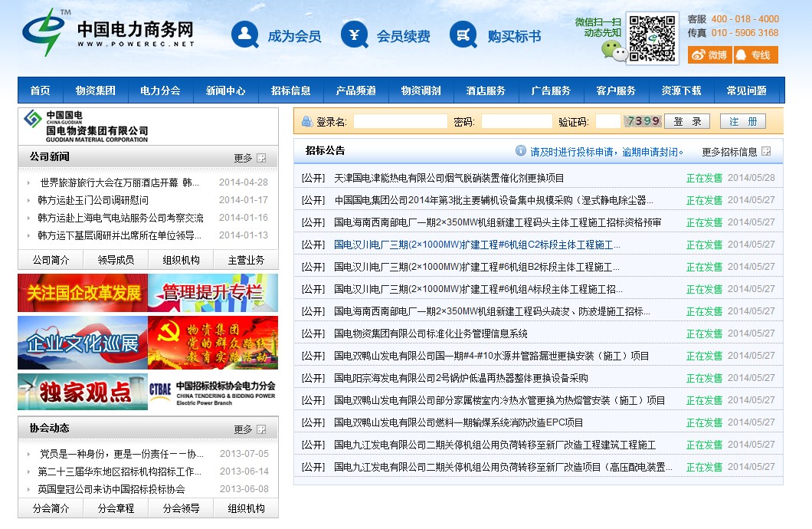Screen dimensions: 812x529
Task: Open the 关注国企改革发展 banner
Action: pos(83,293)
